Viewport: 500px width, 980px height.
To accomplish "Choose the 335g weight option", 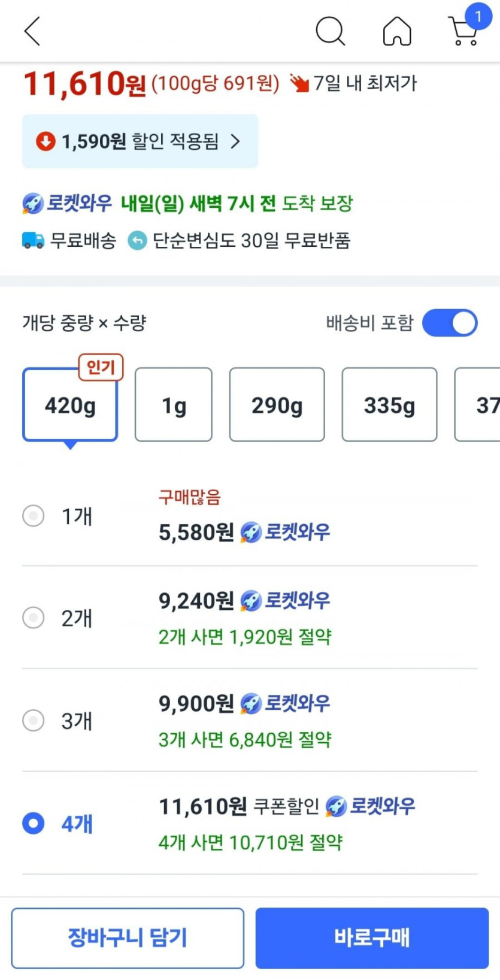I will point(389,405).
